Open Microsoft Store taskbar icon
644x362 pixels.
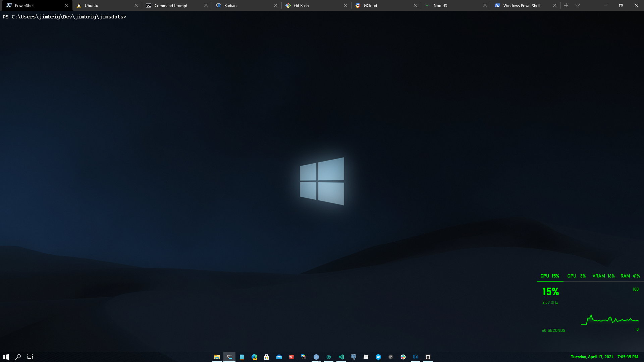coord(267,357)
